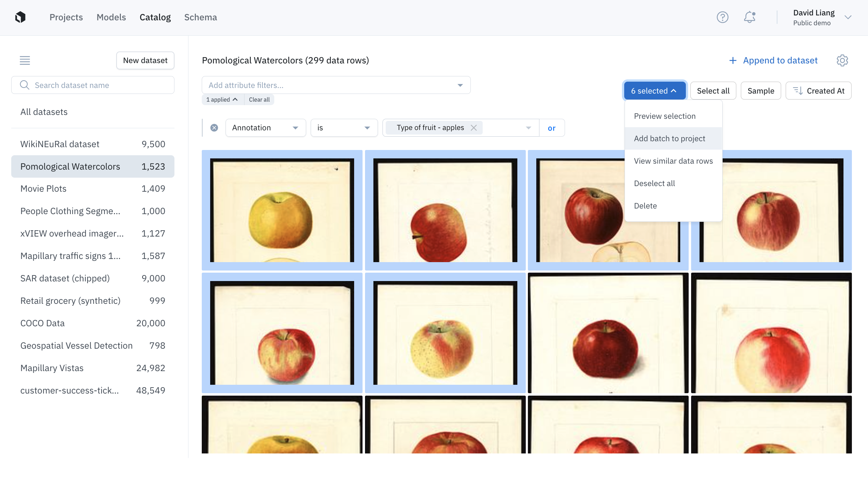Click the New dataset button
The width and height of the screenshot is (868, 492).
(x=145, y=60)
